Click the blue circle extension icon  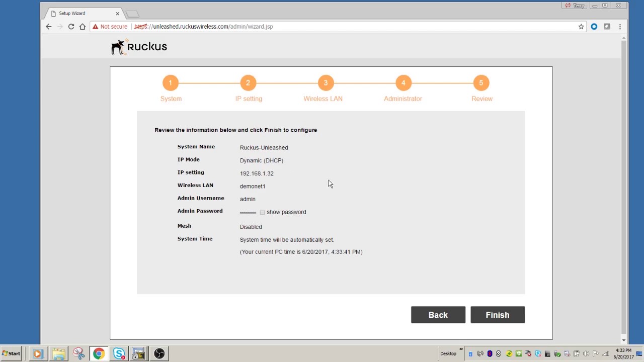(594, 27)
